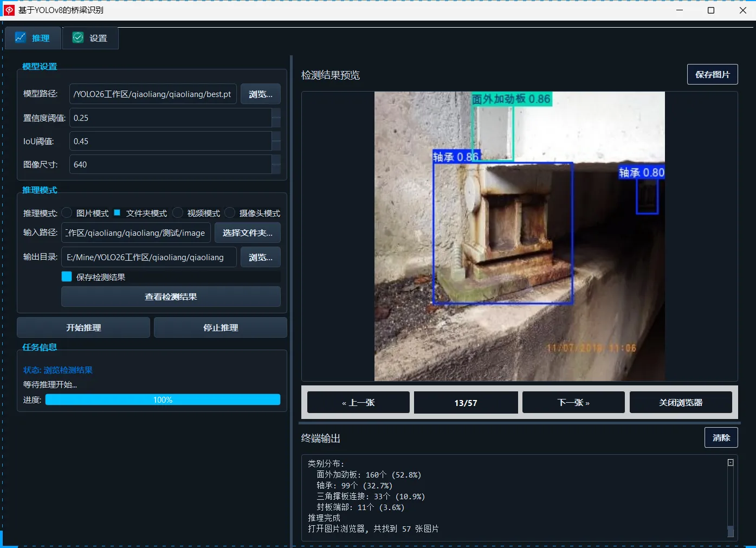
Task: Click the chart icon on 推理 tab
Action: 21,37
